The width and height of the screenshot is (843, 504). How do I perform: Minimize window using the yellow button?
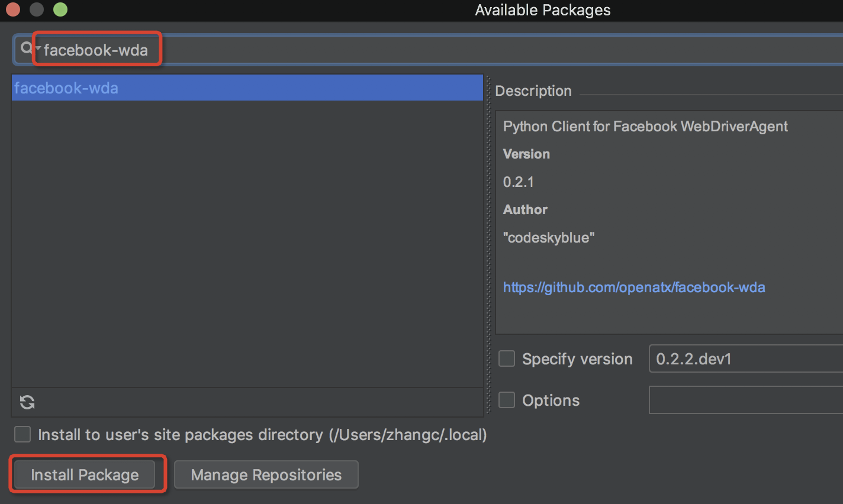pyautogui.click(x=37, y=9)
